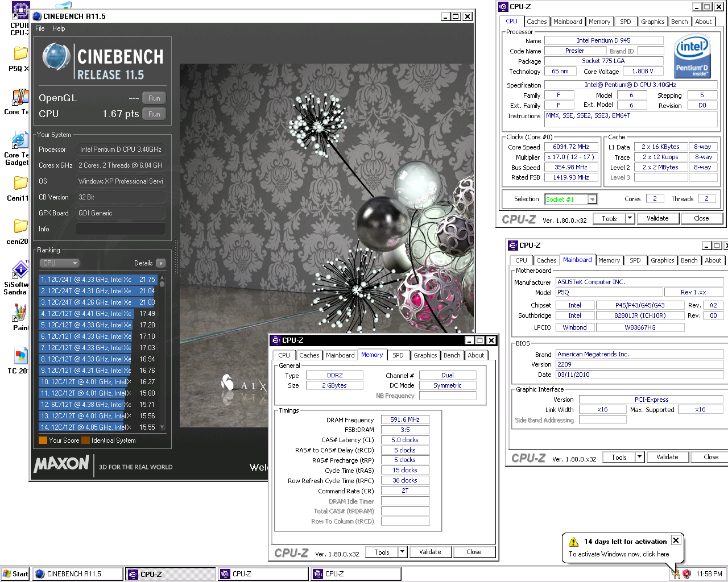728x582 pixels.
Task: Click Validate in CPU-Z Memory window
Action: (430, 552)
